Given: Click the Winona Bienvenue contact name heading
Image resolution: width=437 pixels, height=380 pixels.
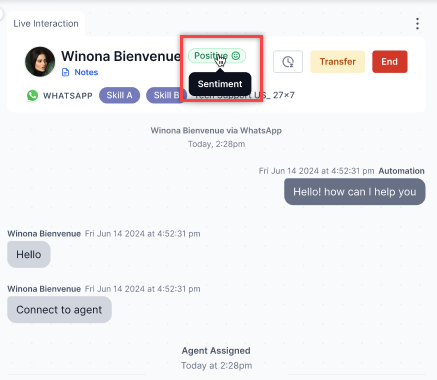Looking at the screenshot, I should (x=121, y=56).
